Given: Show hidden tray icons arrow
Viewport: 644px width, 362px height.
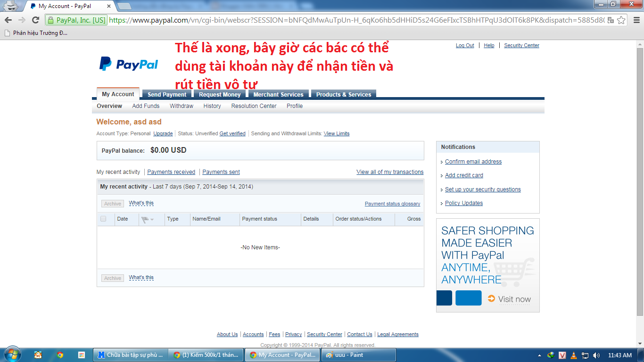Looking at the screenshot, I should (x=539, y=355).
